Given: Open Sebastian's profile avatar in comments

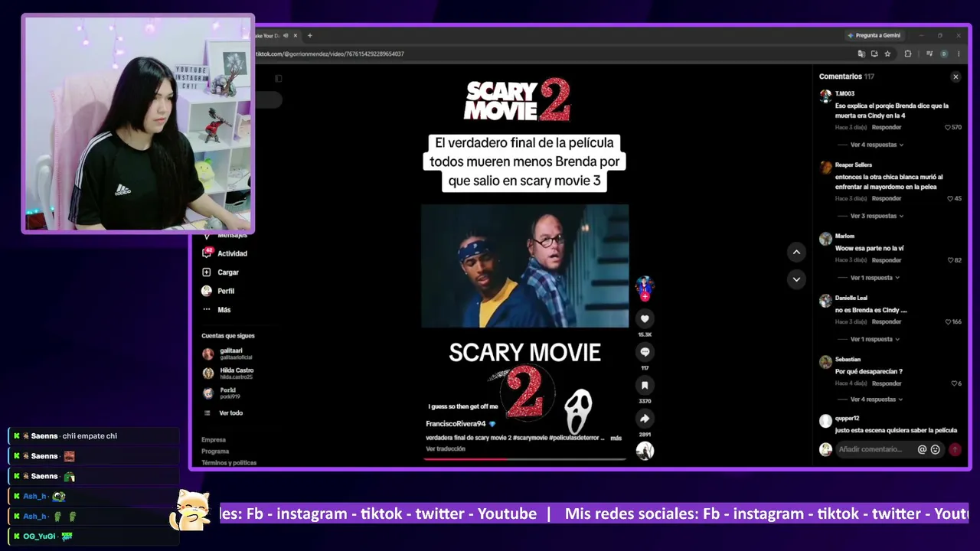Looking at the screenshot, I should click(x=825, y=362).
